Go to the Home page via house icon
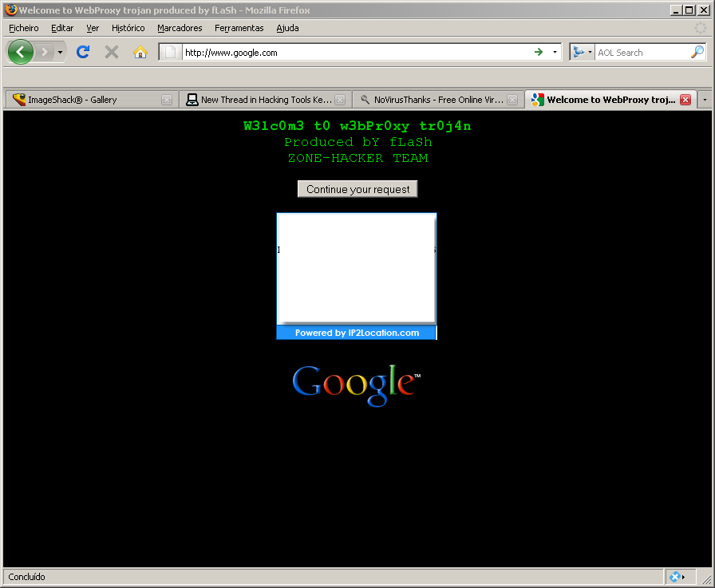The height and width of the screenshot is (588, 715). 140,52
